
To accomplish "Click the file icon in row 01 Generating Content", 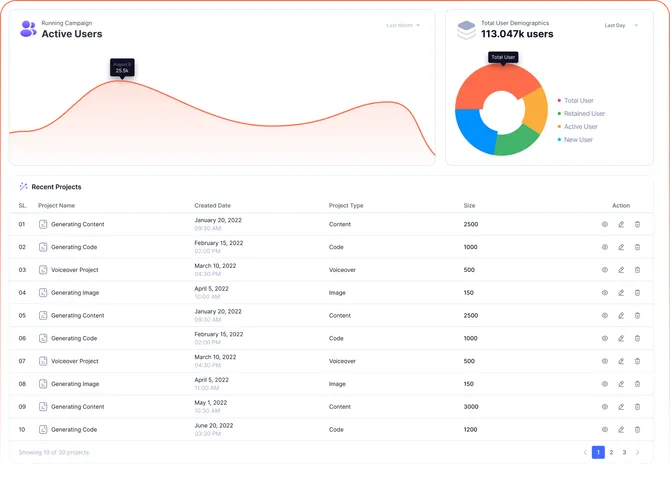I will 43,224.
